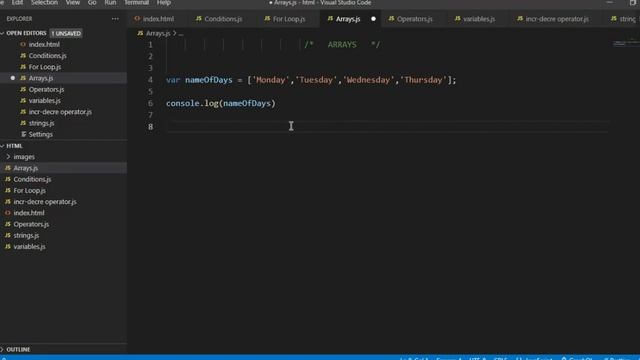Click JS icon in Arrays.js breadcrumb
Image resolution: width=640 pixels, height=360 pixels.
point(140,33)
